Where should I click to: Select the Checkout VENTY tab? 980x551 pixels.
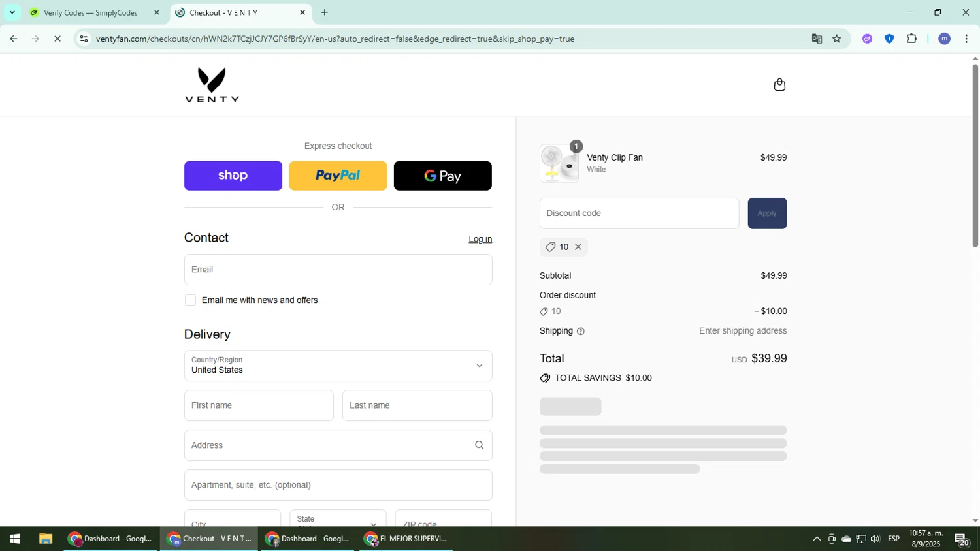click(241, 12)
